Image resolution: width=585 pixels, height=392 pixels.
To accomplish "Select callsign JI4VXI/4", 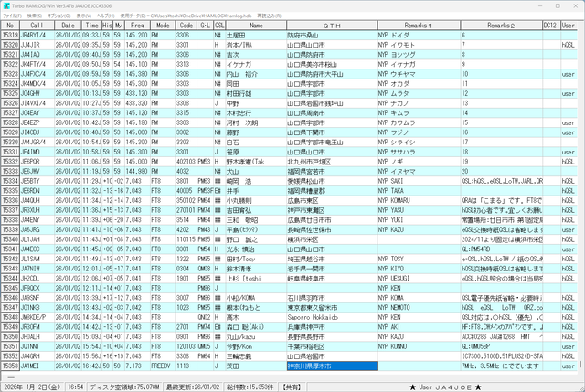I will click(33, 103).
